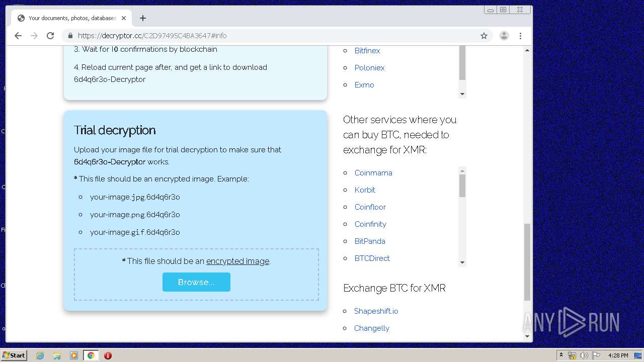644x362 pixels.
Task: Click the 'your-image.png.6d4q6r3o' example text
Action: 135,215
